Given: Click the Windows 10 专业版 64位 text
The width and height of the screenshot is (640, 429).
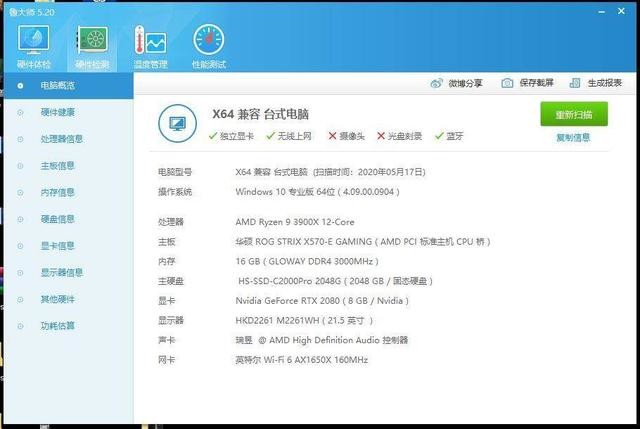Looking at the screenshot, I should pos(317,192).
